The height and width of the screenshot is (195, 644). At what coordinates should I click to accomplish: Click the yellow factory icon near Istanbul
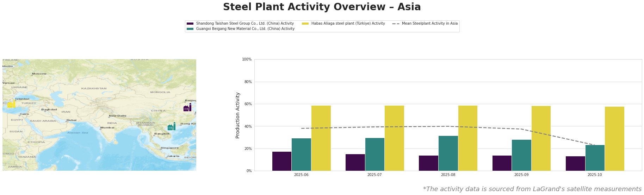point(11,104)
